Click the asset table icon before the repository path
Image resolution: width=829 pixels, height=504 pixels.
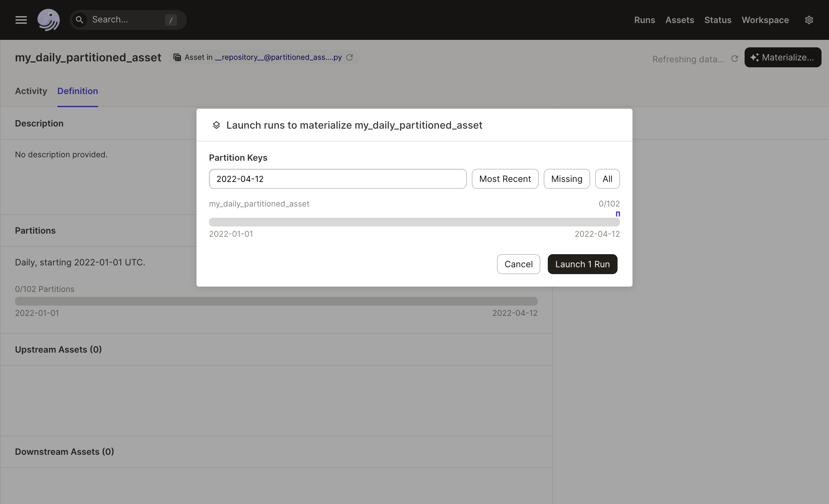point(177,57)
